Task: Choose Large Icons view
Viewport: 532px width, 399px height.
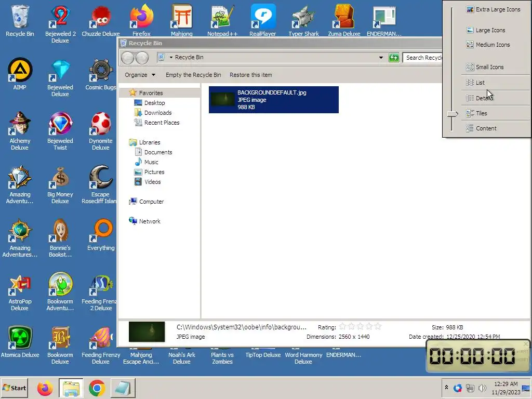Action: click(486, 30)
